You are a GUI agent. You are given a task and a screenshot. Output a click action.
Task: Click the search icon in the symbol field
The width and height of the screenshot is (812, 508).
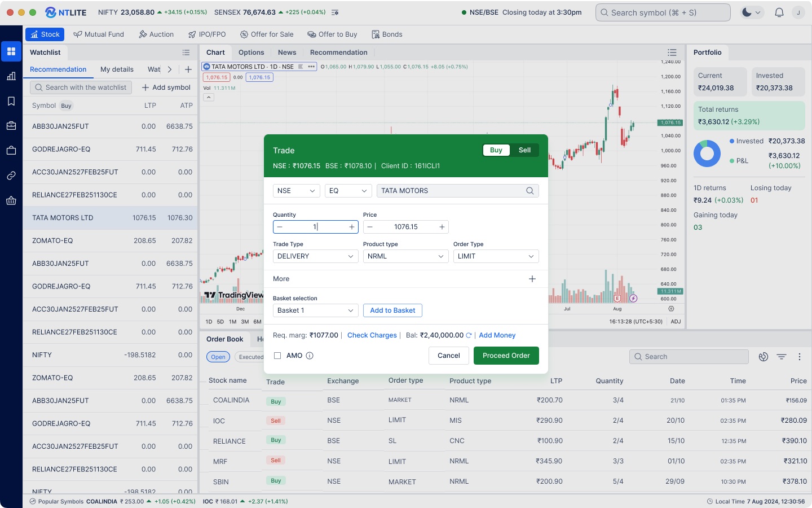530,191
